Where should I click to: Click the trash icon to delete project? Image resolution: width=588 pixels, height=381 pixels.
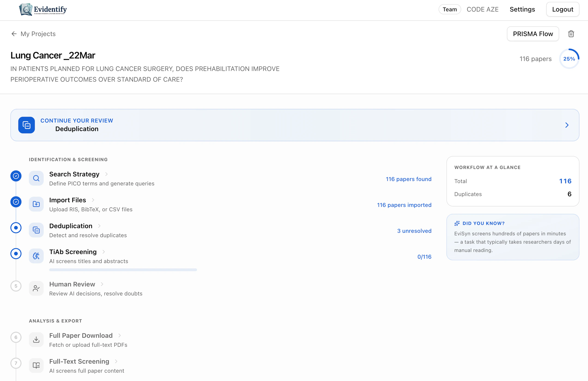(x=571, y=34)
